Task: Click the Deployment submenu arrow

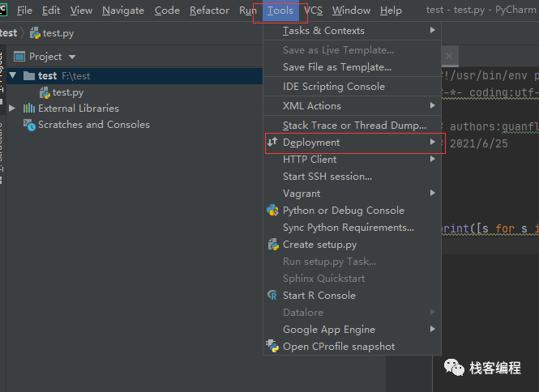Action: click(x=433, y=142)
